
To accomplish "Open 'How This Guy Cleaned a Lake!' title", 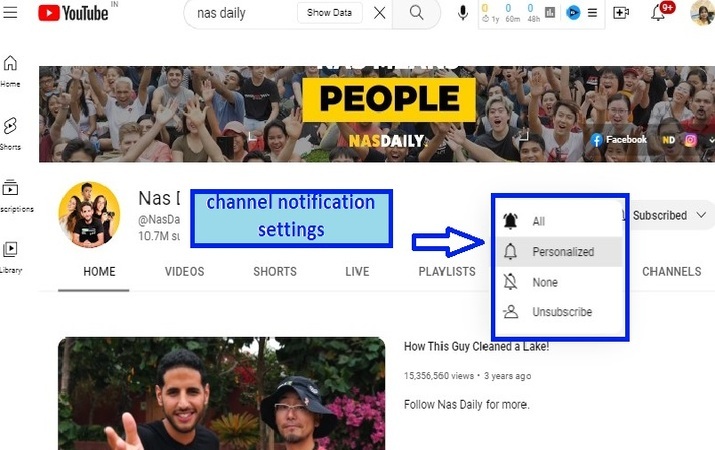I will 477,347.
